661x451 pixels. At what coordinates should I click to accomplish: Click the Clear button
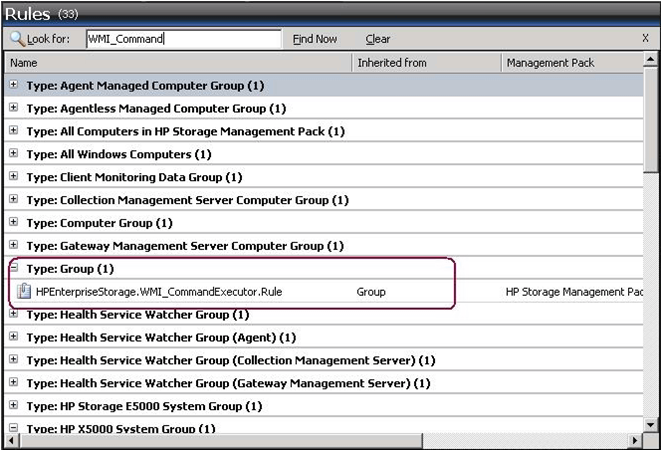coord(378,39)
